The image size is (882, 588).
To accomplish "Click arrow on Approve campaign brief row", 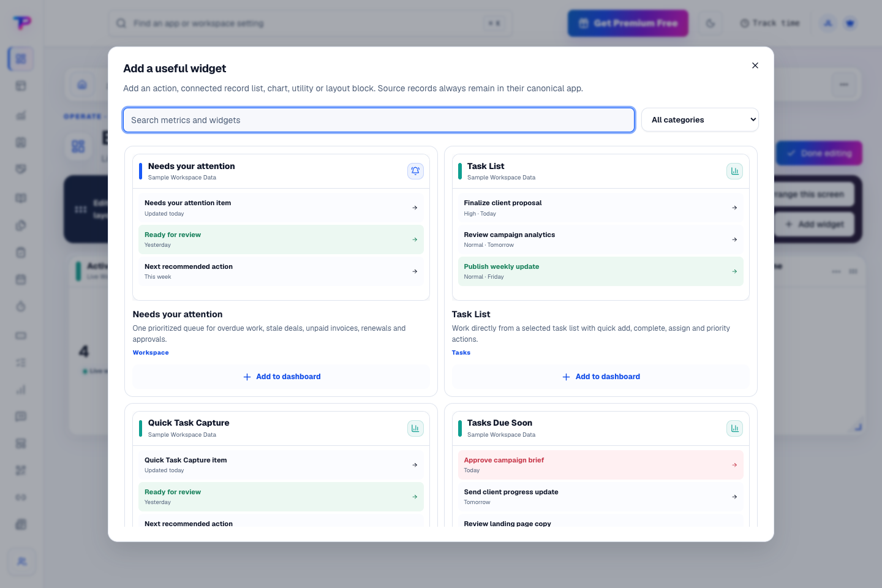I will pyautogui.click(x=734, y=465).
